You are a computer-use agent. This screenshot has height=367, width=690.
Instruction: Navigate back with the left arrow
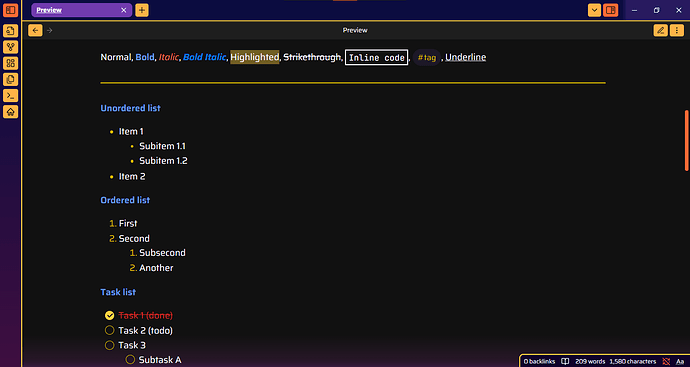[x=35, y=30]
